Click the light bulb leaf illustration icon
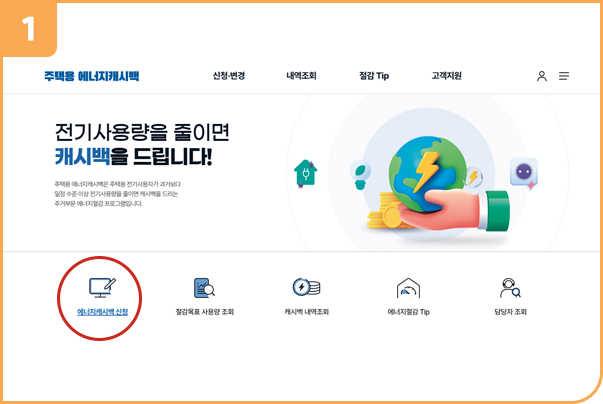 [360, 175]
